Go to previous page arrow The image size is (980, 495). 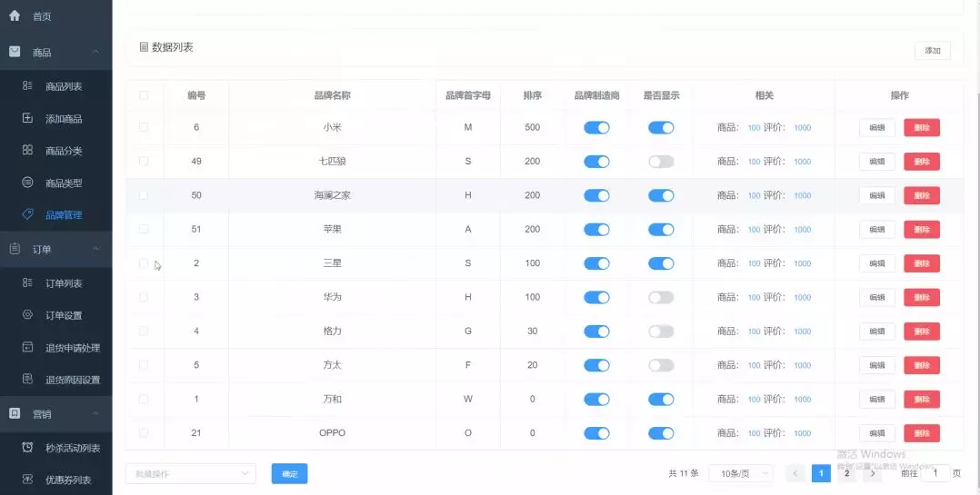click(795, 473)
